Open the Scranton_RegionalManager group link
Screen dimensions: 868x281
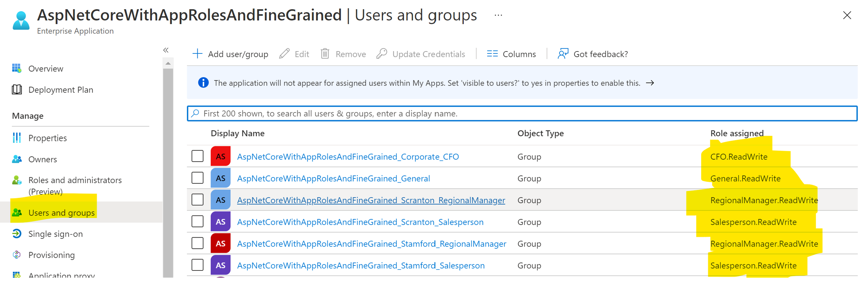(x=371, y=200)
